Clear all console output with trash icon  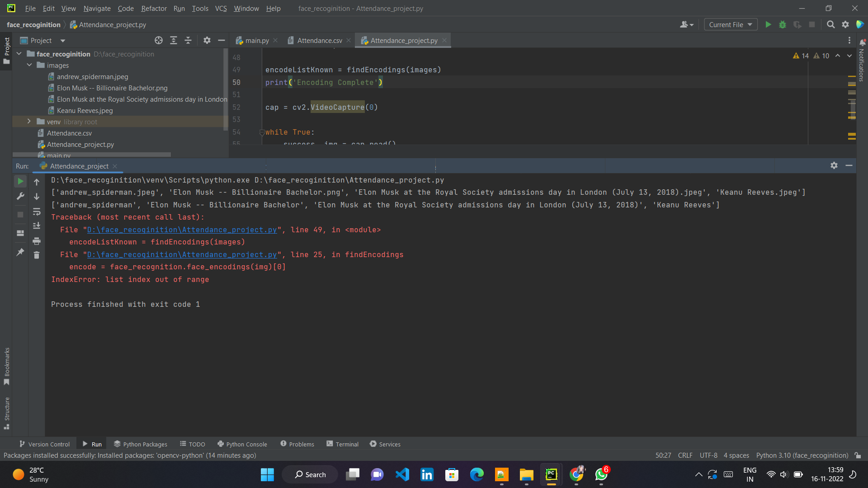click(x=37, y=255)
